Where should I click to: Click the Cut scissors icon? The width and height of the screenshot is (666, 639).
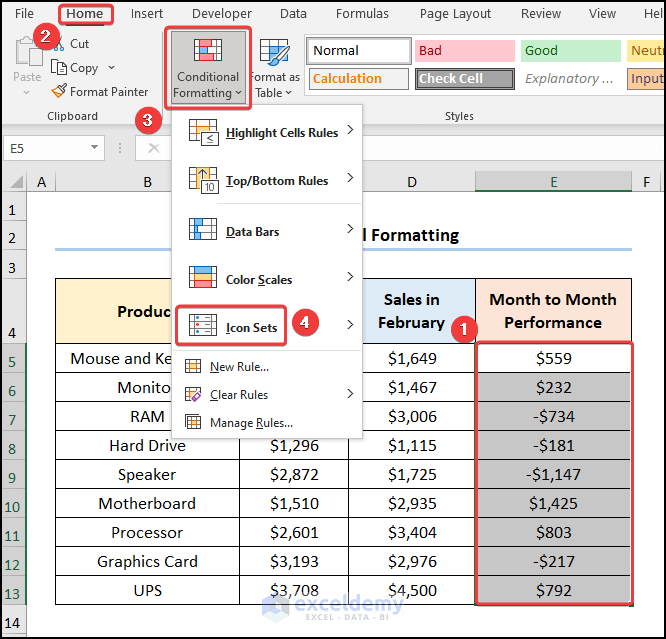click(60, 44)
